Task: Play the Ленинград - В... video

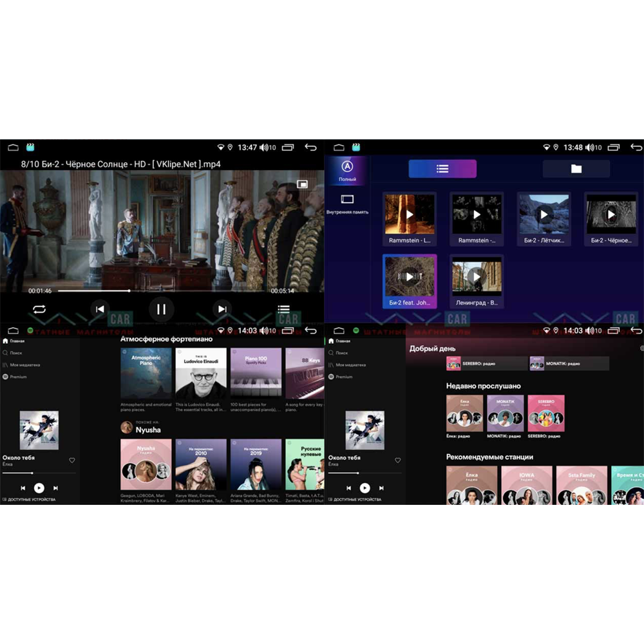Action: [x=477, y=281]
